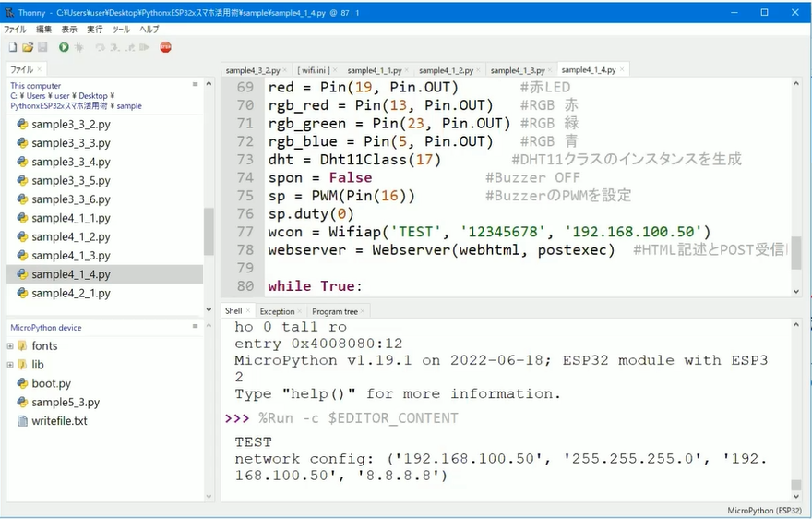Image resolution: width=812 pixels, height=519 pixels.
Task: Open the ファイル menu in menu bar
Action: coord(15,30)
